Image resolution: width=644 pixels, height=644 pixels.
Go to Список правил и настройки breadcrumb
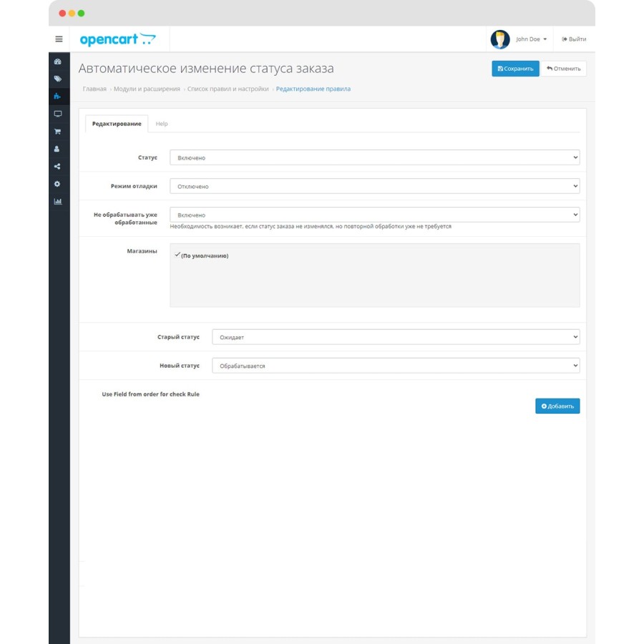tap(228, 89)
